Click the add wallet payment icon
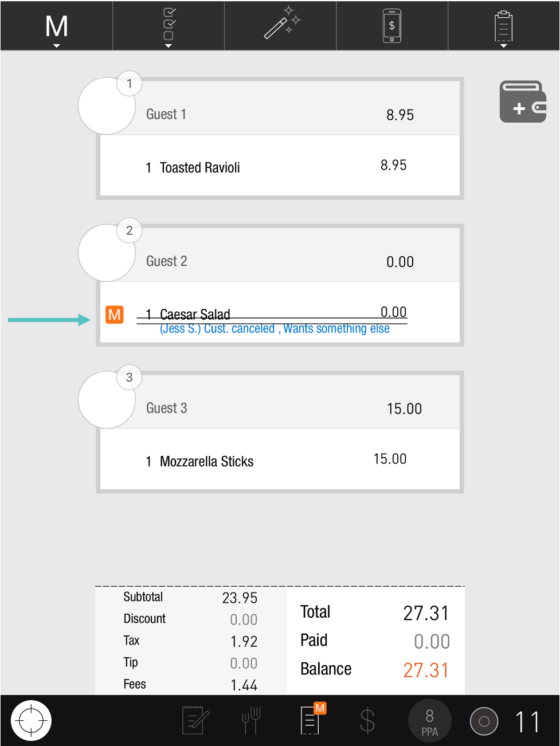This screenshot has width=560, height=746. (x=523, y=102)
